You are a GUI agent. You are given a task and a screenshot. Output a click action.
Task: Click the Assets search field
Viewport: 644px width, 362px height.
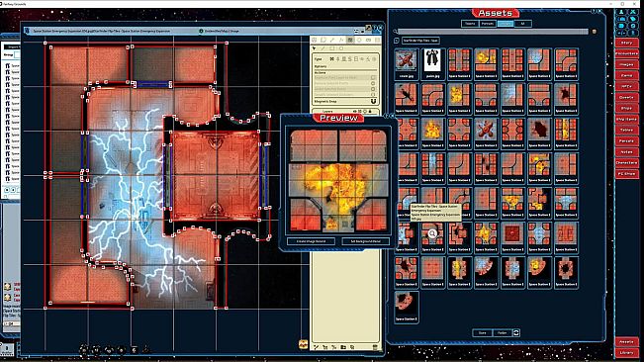pyautogui.click(x=493, y=32)
